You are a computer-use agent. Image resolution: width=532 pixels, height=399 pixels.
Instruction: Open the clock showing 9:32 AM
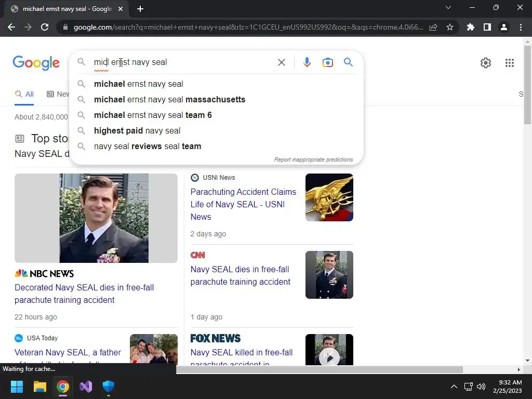(507, 387)
